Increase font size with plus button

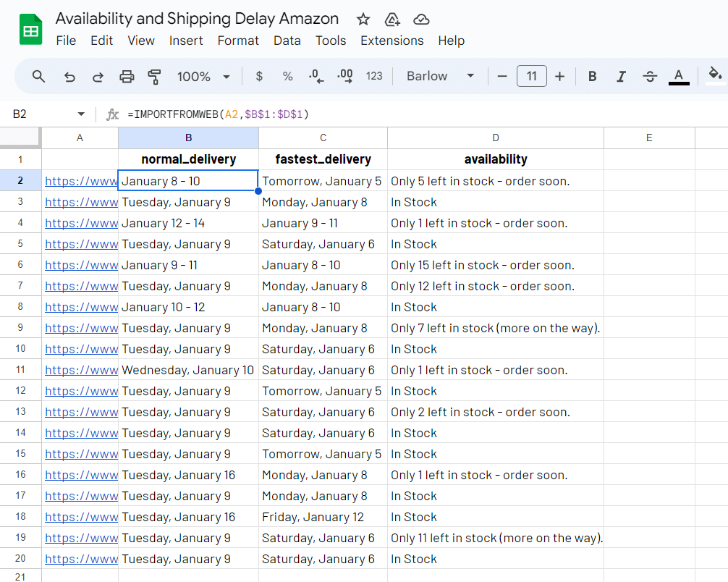[x=559, y=77]
